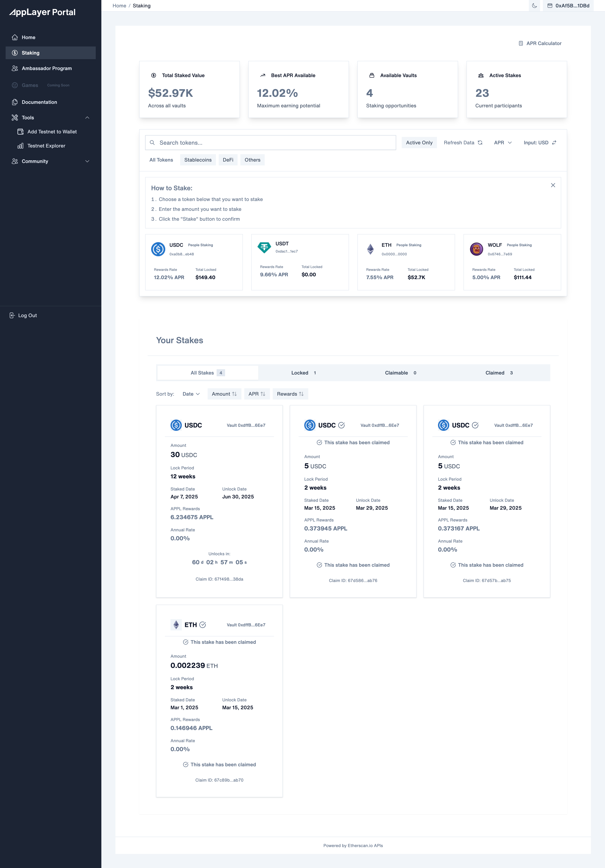Click claimed checkmark next to ETH title
The width and height of the screenshot is (605, 868).
click(203, 625)
